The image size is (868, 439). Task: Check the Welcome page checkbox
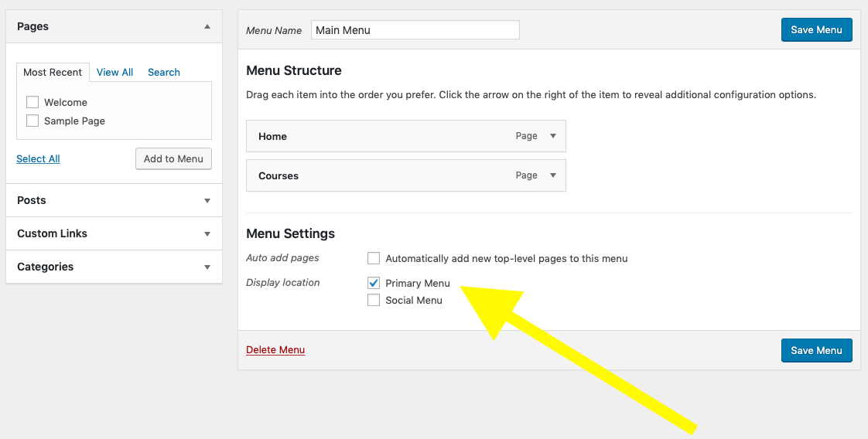(x=32, y=102)
